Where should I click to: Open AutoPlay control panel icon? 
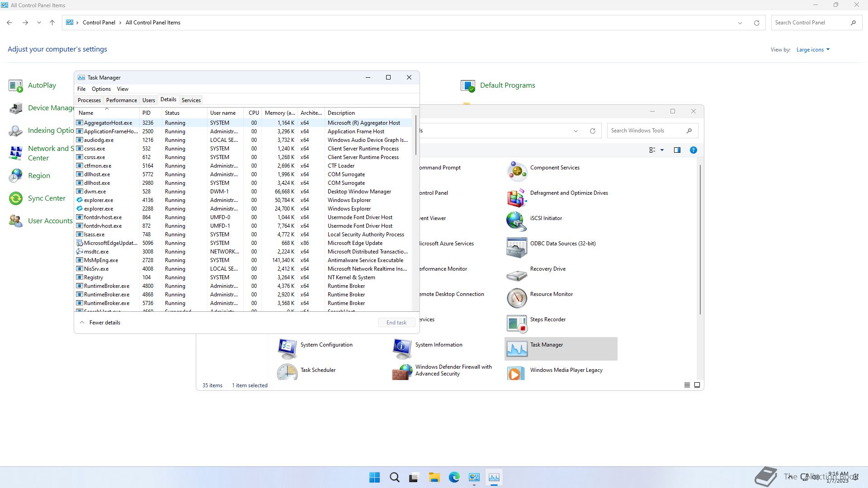pos(16,85)
